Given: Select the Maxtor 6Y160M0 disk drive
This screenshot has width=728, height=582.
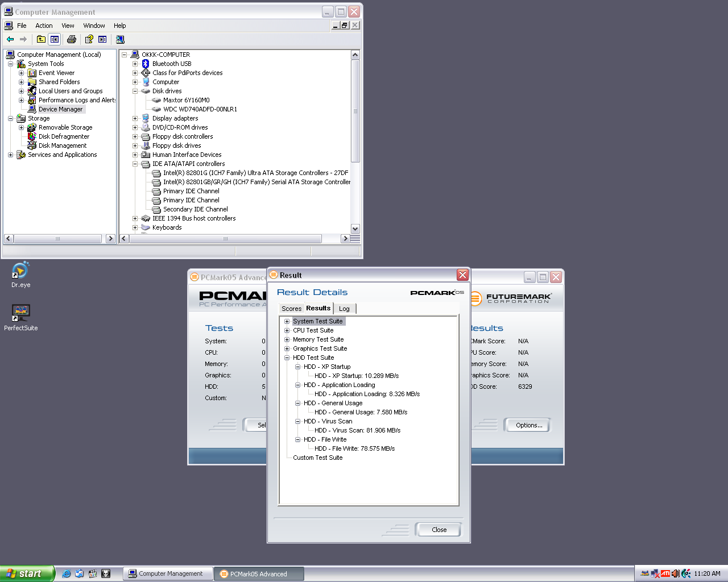Looking at the screenshot, I should (x=186, y=100).
